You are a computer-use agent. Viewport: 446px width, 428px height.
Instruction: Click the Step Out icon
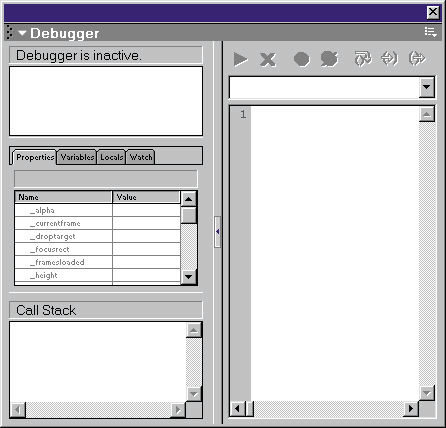pyautogui.click(x=417, y=59)
